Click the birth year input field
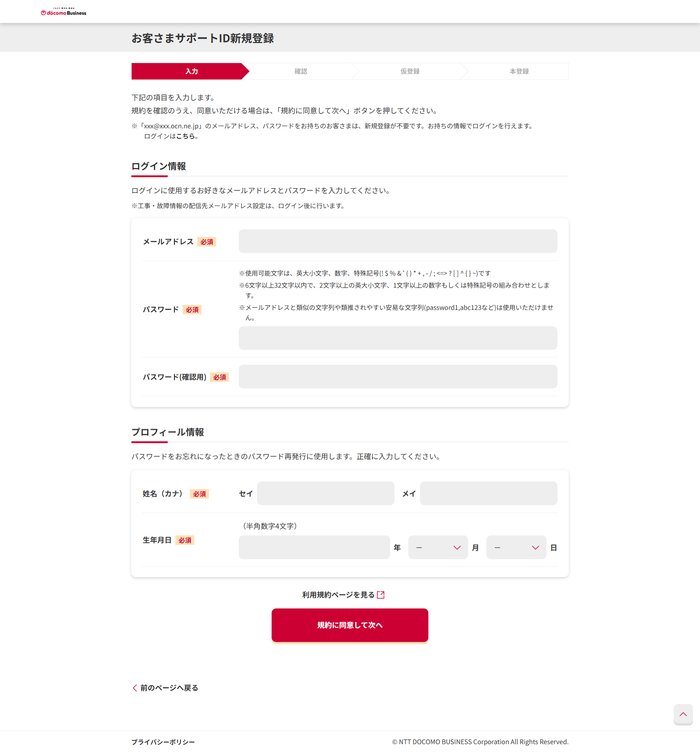This screenshot has width=700, height=754. pos(314,547)
